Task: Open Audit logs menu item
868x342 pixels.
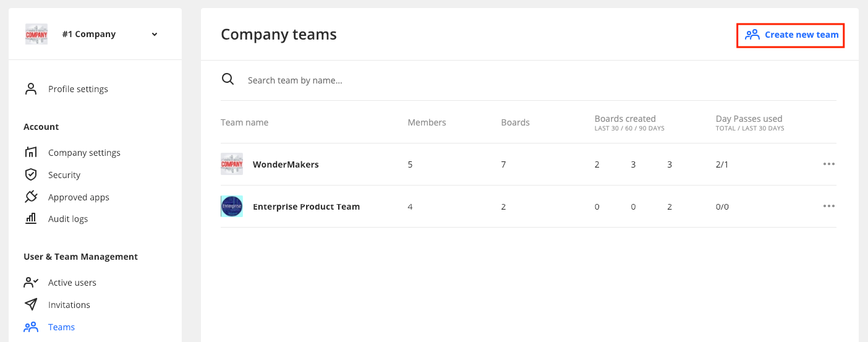Action: tap(68, 219)
